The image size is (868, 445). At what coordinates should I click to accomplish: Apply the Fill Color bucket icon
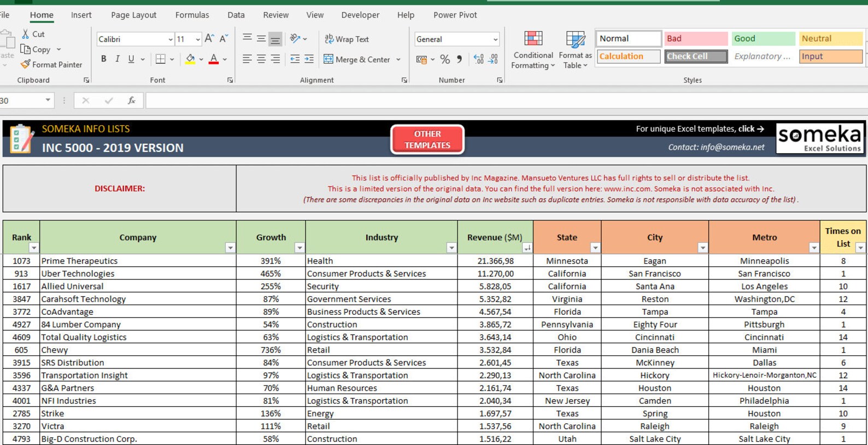[190, 59]
